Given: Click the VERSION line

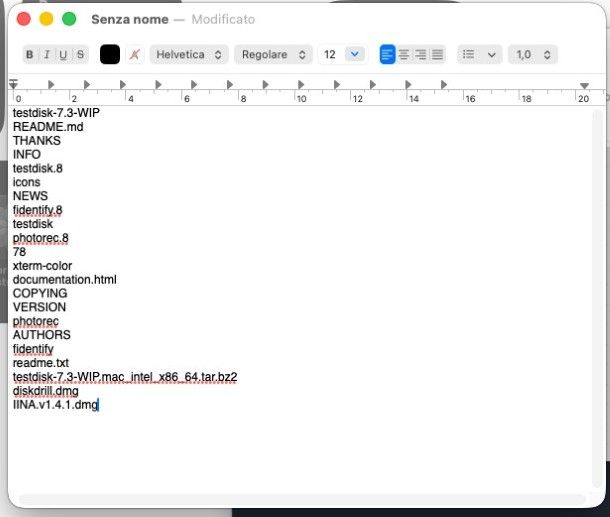Looking at the screenshot, I should [40, 307].
